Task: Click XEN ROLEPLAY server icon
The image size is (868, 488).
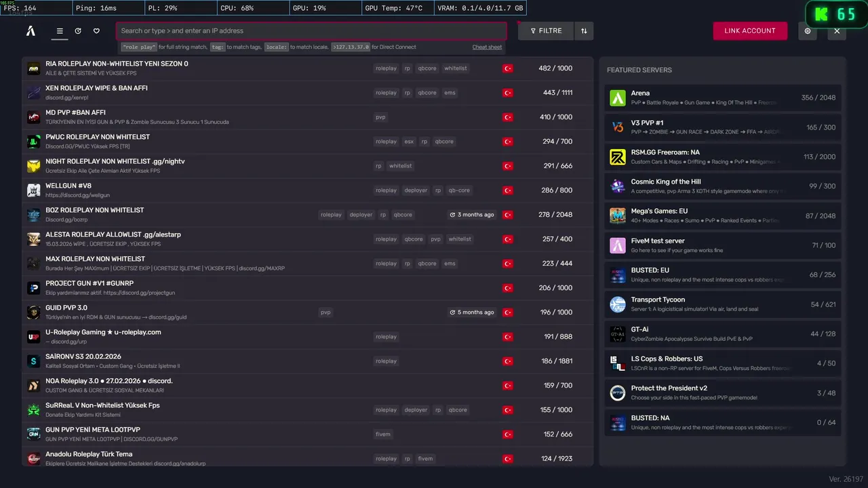Action: (x=34, y=93)
